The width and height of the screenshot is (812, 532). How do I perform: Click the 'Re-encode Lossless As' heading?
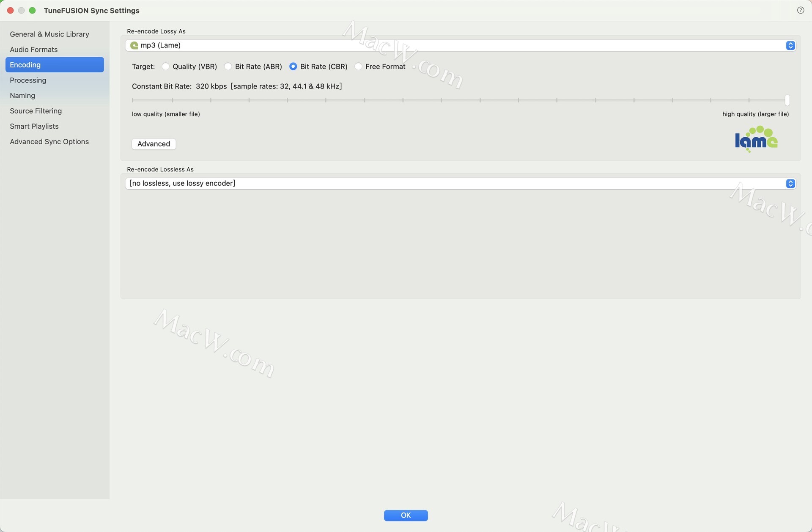coord(160,169)
